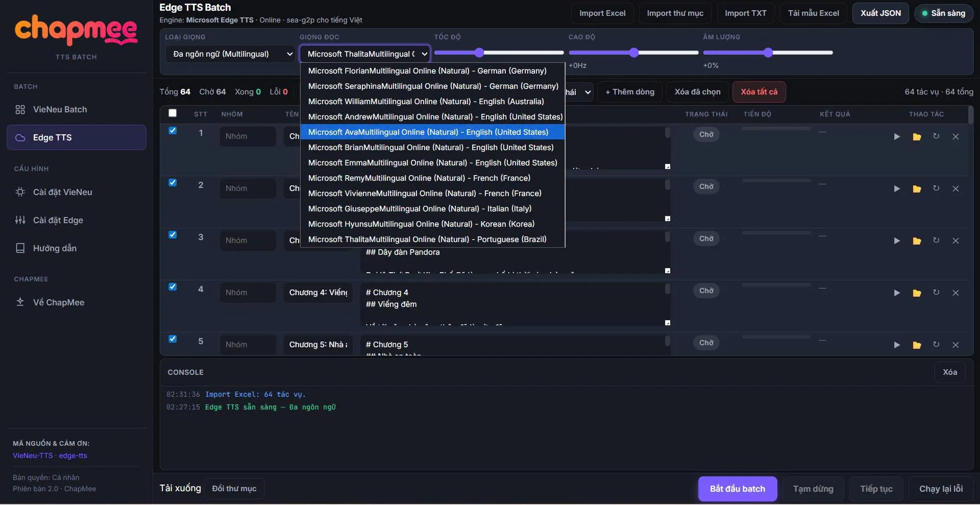Viewport: 980px width, 505px height.
Task: Uncheck the row 1 checkbox
Action: click(173, 131)
